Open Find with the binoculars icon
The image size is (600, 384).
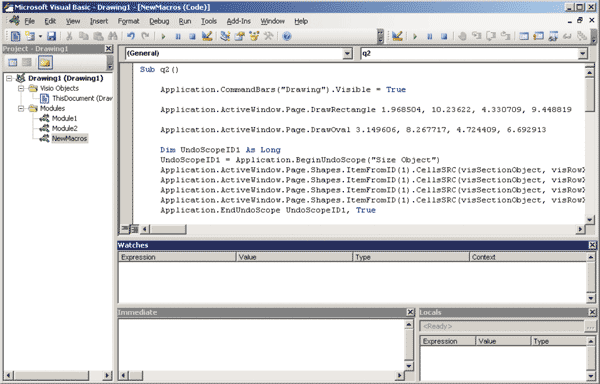[x=112, y=36]
